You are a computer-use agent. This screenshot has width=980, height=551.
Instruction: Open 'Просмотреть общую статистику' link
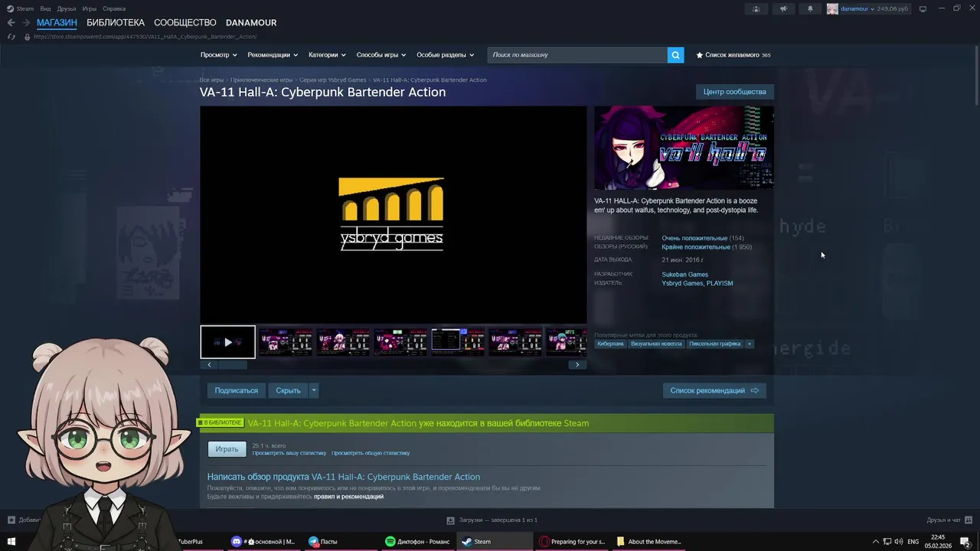(371, 453)
